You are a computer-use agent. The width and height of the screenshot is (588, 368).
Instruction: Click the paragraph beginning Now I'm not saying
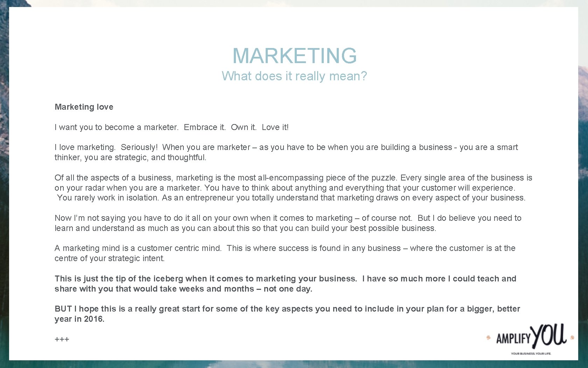[288, 223]
